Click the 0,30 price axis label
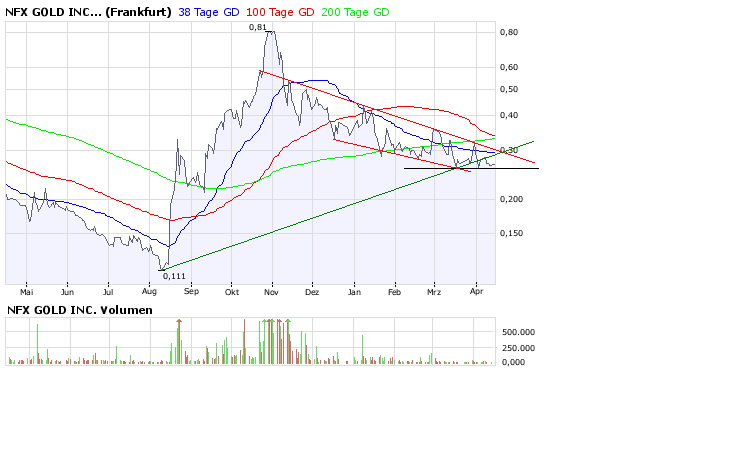Viewport: 738px width, 475px height. click(x=509, y=150)
